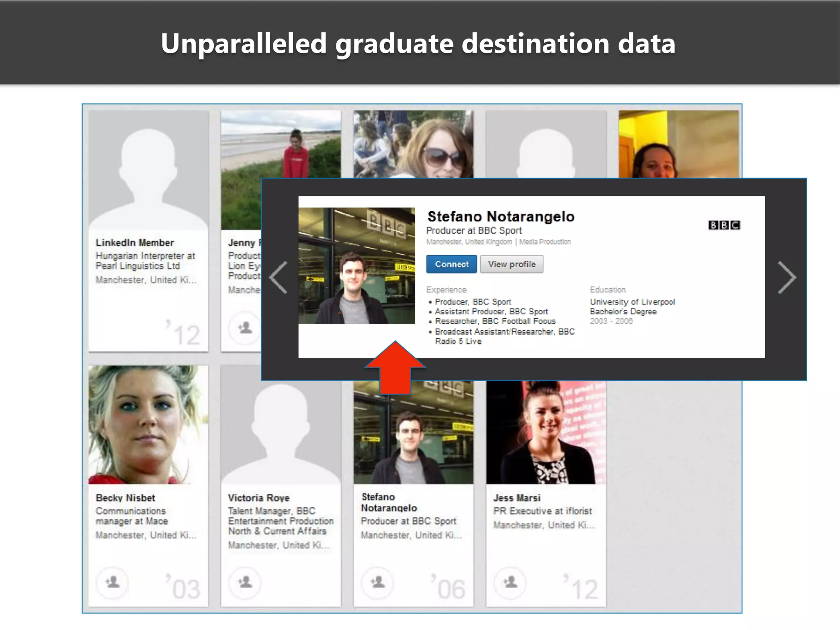Go to previous profile with left chevron
Screen dimensions: 840x630
(x=278, y=277)
